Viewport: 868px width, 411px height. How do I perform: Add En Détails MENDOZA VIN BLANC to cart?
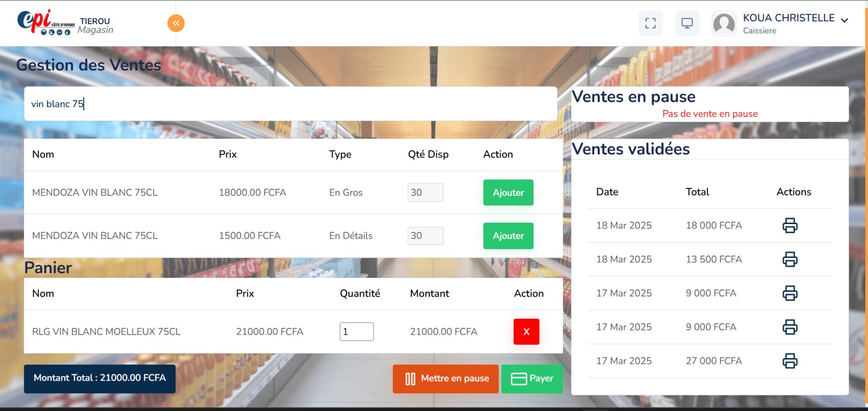coord(508,236)
